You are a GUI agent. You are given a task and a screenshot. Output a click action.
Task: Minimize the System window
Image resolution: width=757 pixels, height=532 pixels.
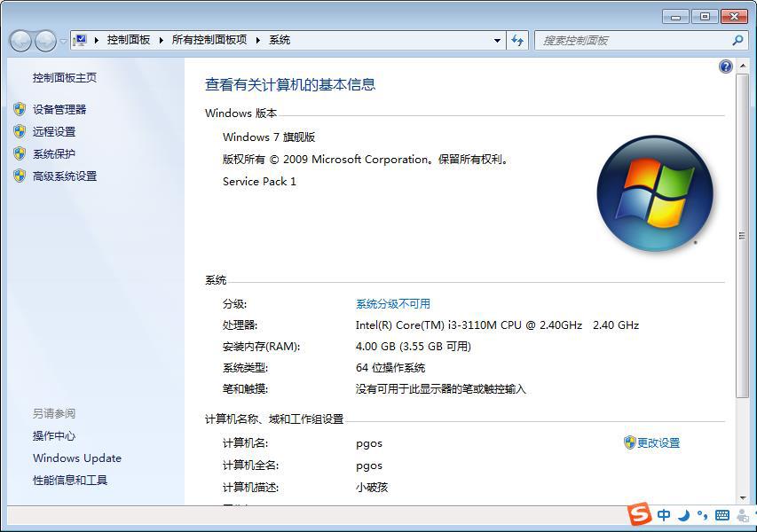click(x=676, y=17)
